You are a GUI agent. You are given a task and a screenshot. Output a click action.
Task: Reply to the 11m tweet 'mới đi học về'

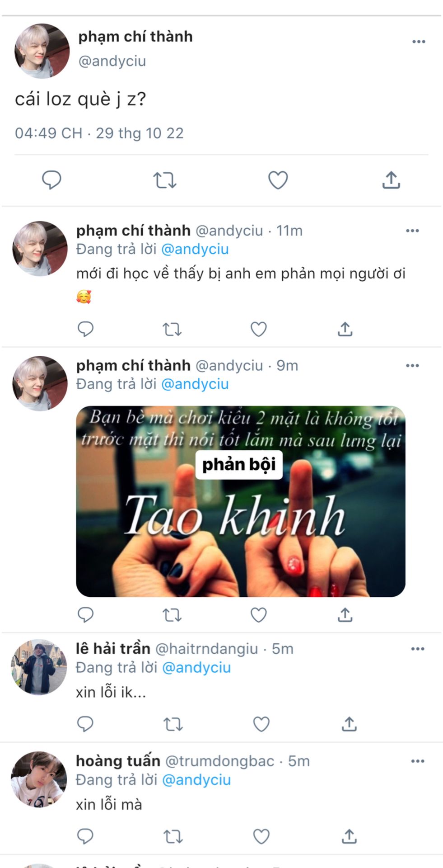(85, 329)
